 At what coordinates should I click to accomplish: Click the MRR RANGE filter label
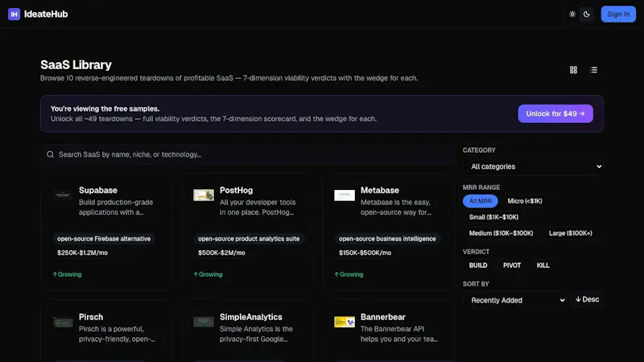(481, 187)
